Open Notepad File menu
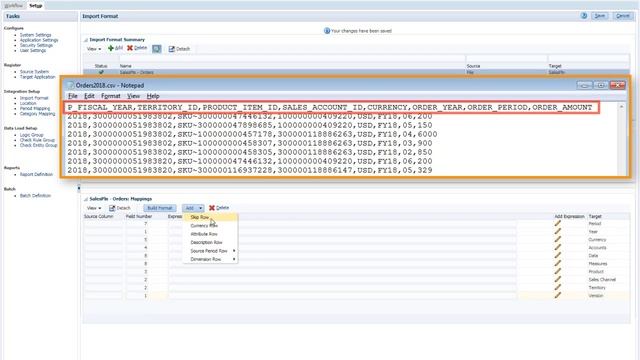 (73, 96)
